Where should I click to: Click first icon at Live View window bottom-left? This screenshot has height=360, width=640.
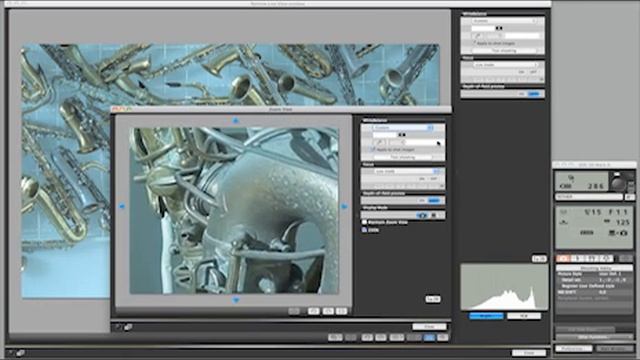[x=11, y=353]
